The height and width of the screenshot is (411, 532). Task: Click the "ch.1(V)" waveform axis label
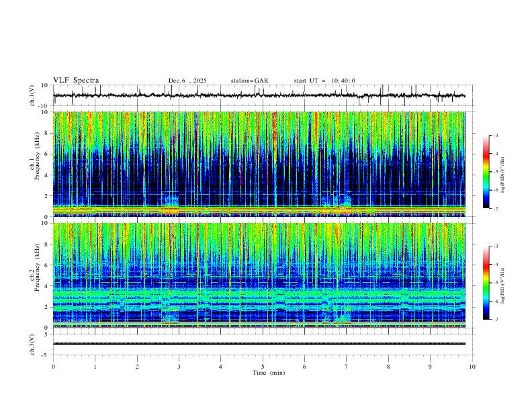coord(32,95)
